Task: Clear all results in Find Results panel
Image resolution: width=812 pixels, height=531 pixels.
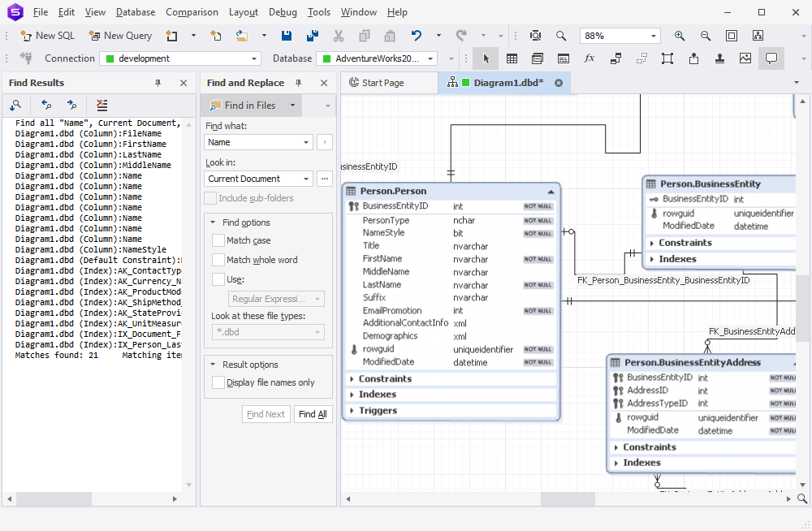Action: pos(102,106)
